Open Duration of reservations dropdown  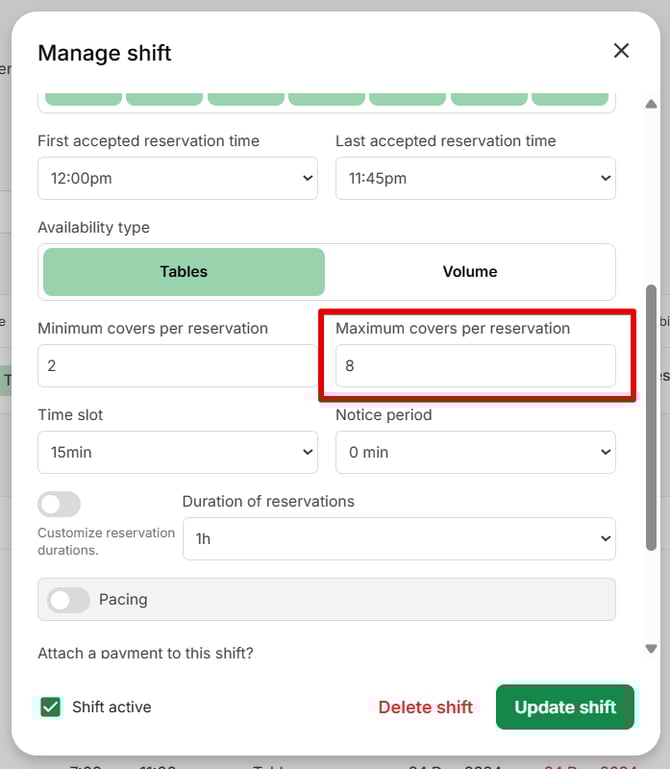coord(398,539)
